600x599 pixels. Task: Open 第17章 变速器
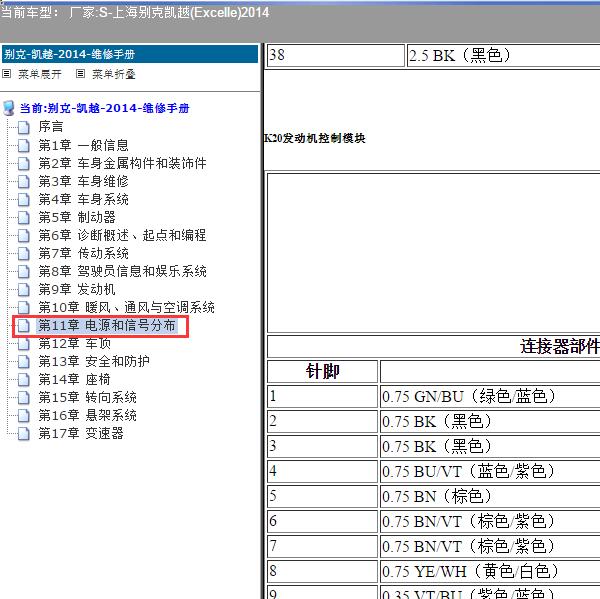(81, 434)
